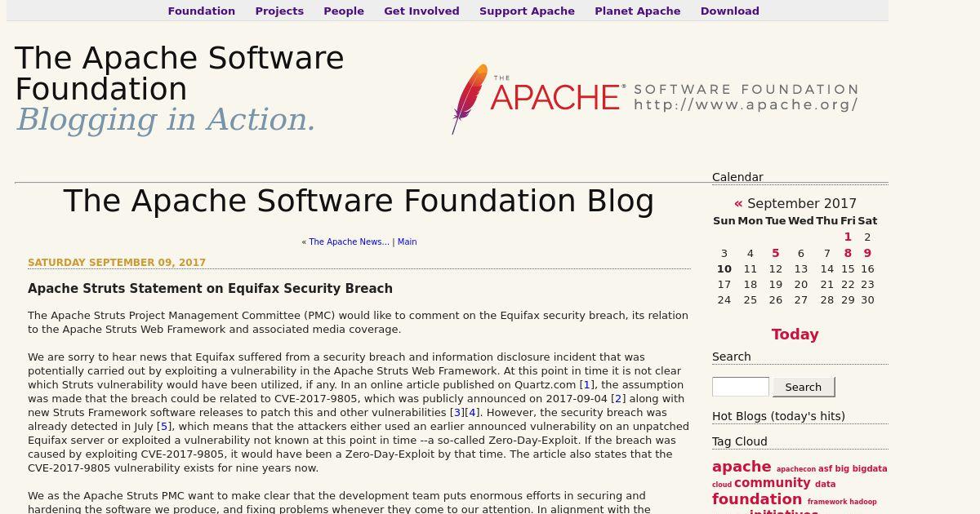The image size is (980, 514).
Task: Open the apachecon tag
Action: pos(795,470)
